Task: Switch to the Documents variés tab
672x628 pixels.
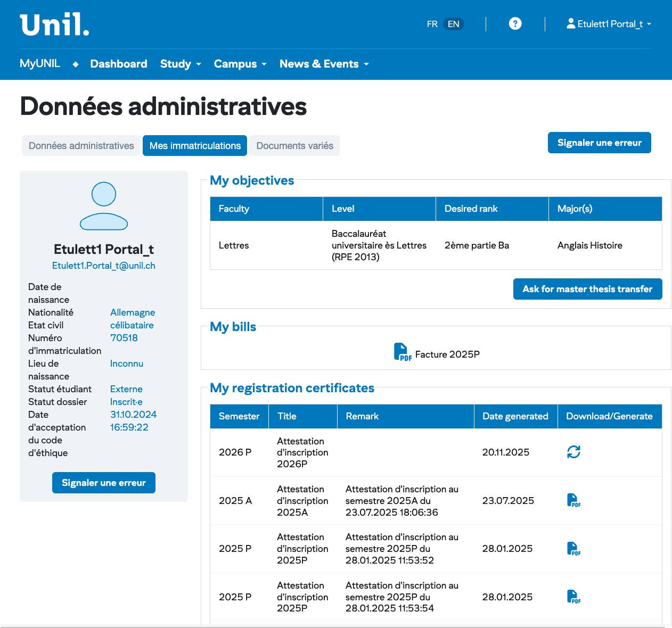Action: click(294, 146)
